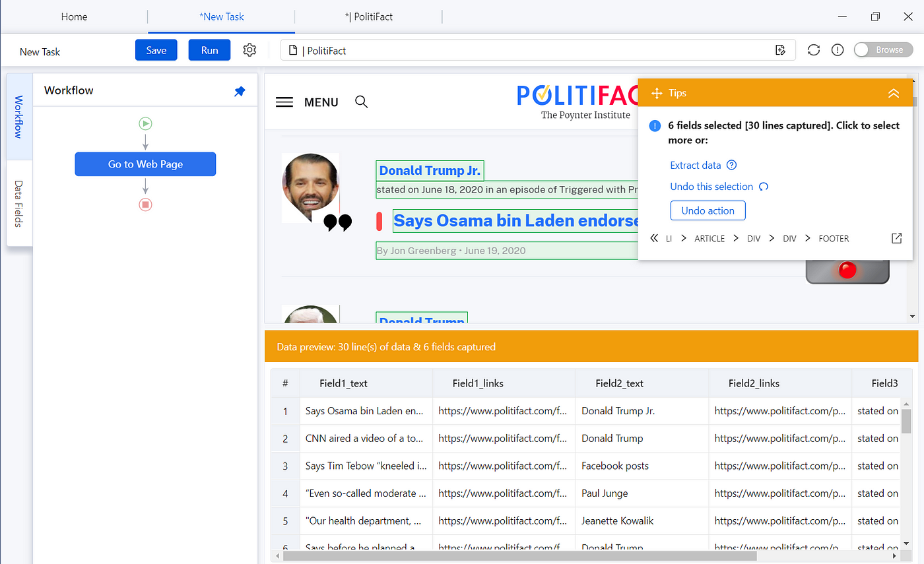Open the task settings gear icon
Screen dimensions: 924x564
[249, 50]
